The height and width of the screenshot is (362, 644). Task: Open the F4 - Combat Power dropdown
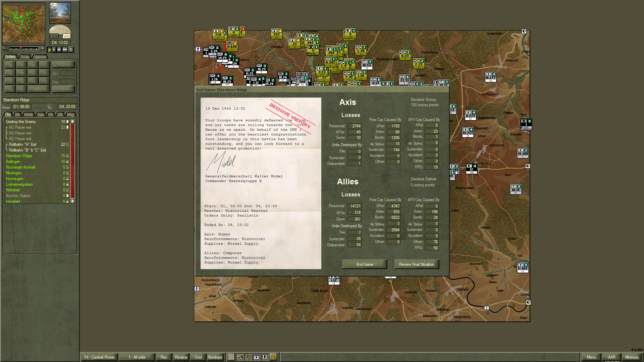click(x=100, y=357)
